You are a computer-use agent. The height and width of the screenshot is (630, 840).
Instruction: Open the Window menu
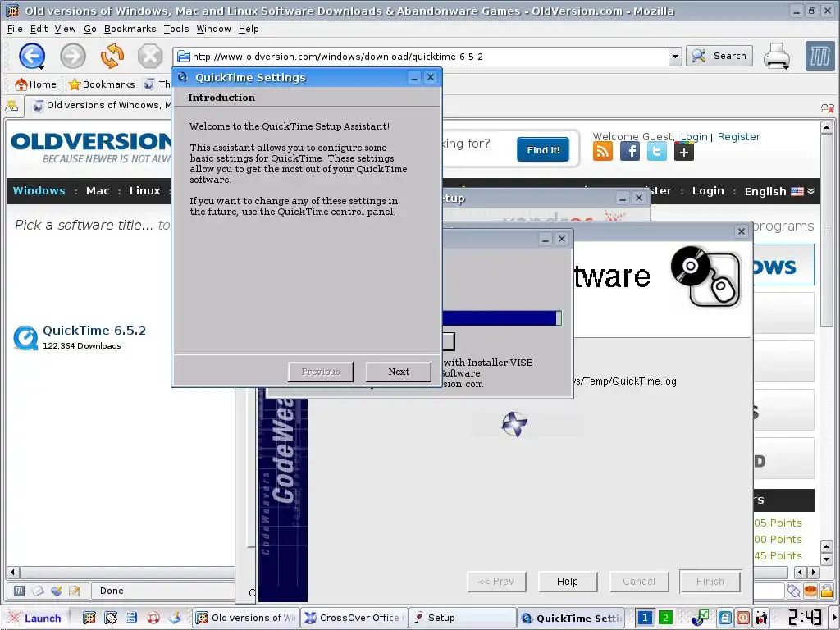click(x=213, y=29)
